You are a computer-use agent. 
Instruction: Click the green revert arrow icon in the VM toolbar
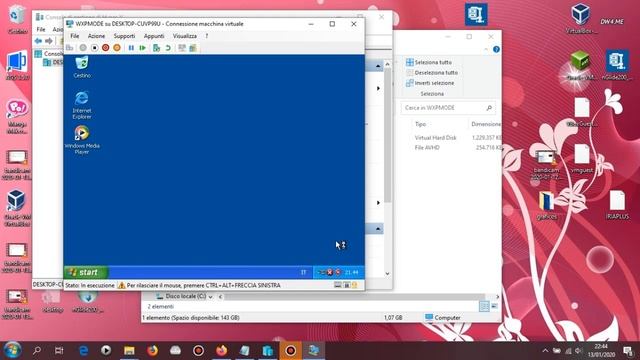(x=168, y=48)
